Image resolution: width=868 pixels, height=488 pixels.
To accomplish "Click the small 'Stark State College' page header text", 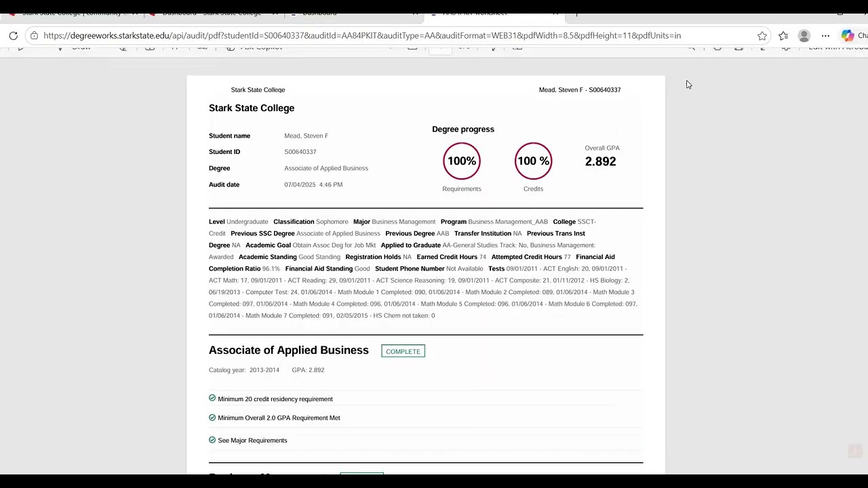I will click(x=258, y=89).
